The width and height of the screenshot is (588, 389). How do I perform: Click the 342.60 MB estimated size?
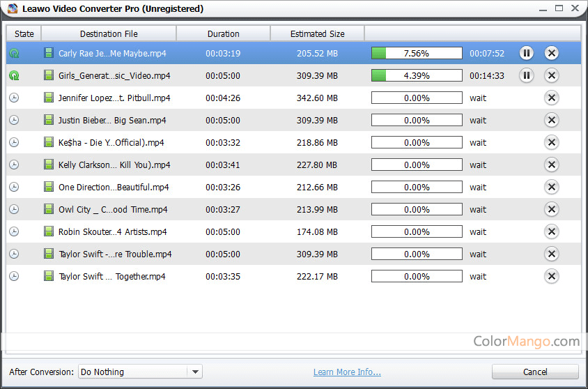coord(317,98)
